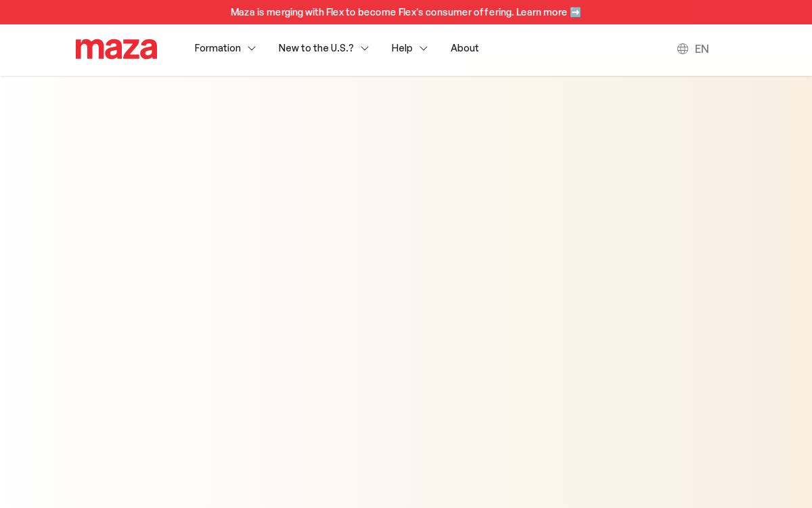Click the arrow emoji in the banner
This screenshot has width=812, height=508.
coord(575,12)
